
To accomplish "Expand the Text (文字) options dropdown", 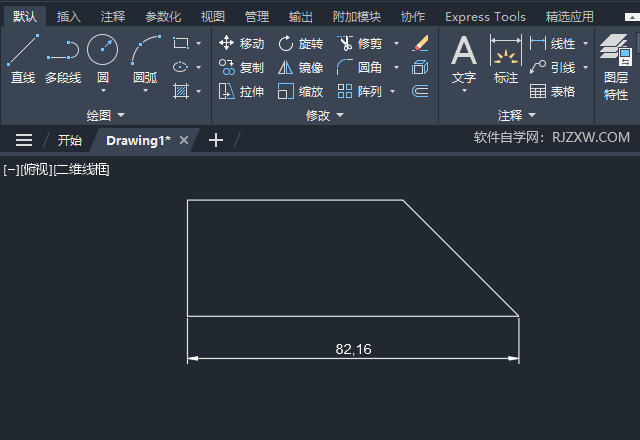I will coord(464,91).
